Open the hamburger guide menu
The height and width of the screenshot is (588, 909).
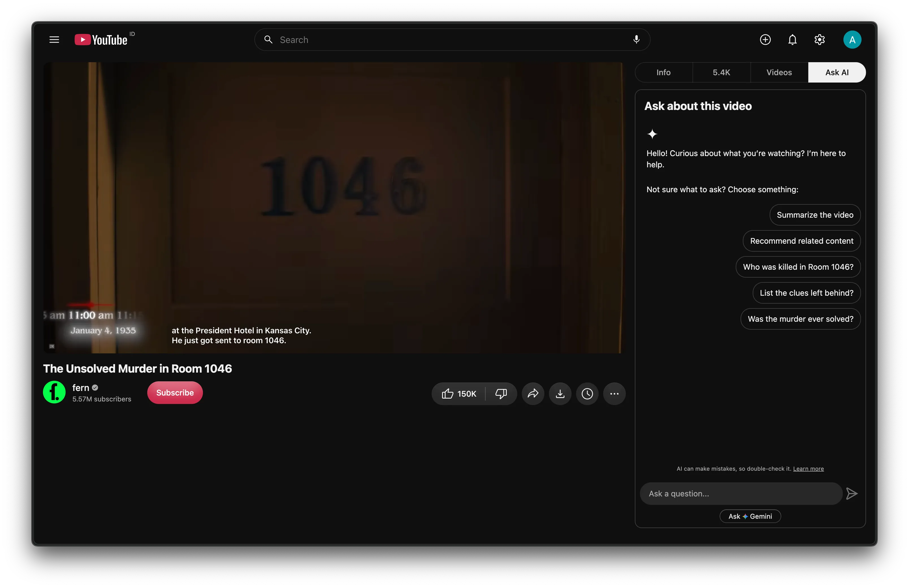54,40
